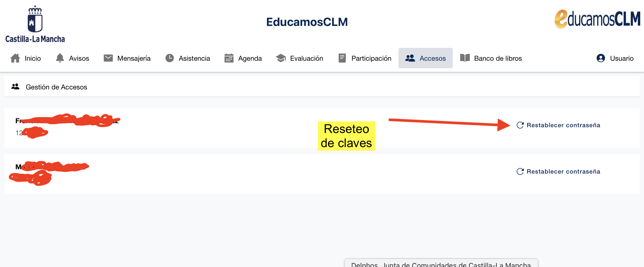Restablecer contraseña for the first user
The width and height of the screenshot is (644, 267).
pyautogui.click(x=563, y=125)
